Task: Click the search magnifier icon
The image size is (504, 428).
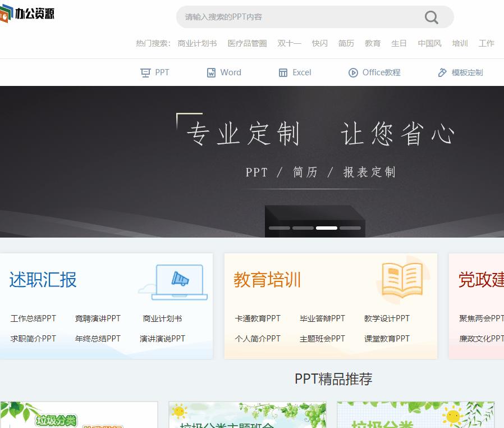Action: click(x=431, y=17)
